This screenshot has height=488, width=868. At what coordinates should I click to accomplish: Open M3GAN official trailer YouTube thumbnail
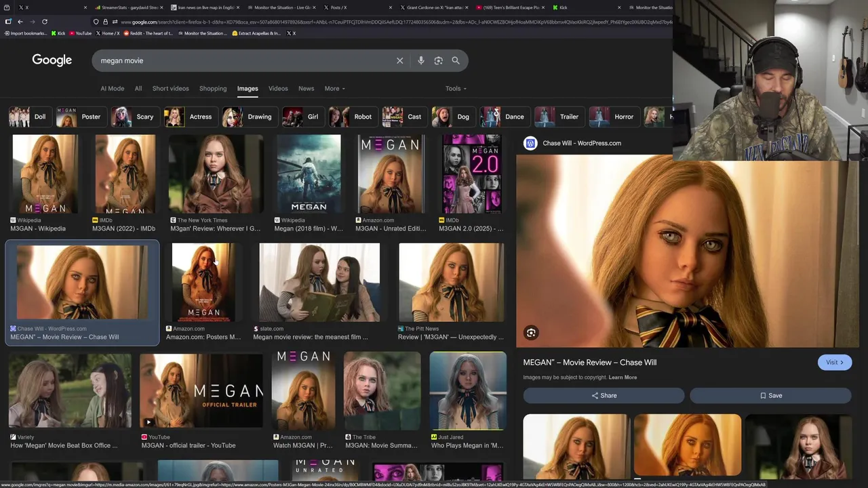coord(201,391)
